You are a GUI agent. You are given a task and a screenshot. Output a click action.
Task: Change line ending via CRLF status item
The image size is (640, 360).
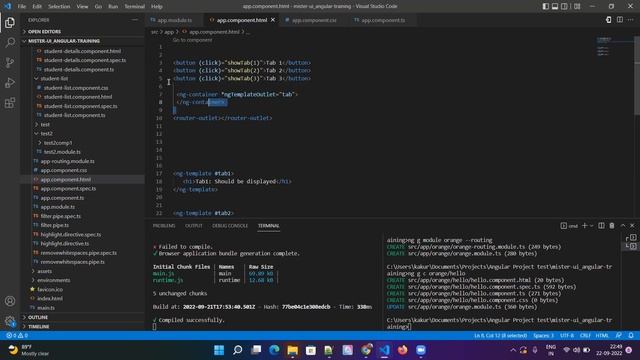[585, 336]
